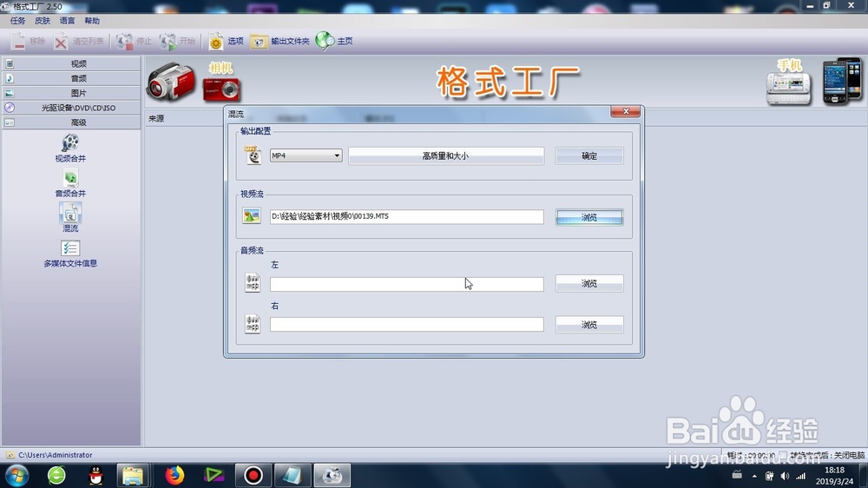Open the 输出文件夹 output folder
The width and height of the screenshot is (868, 488).
click(279, 41)
